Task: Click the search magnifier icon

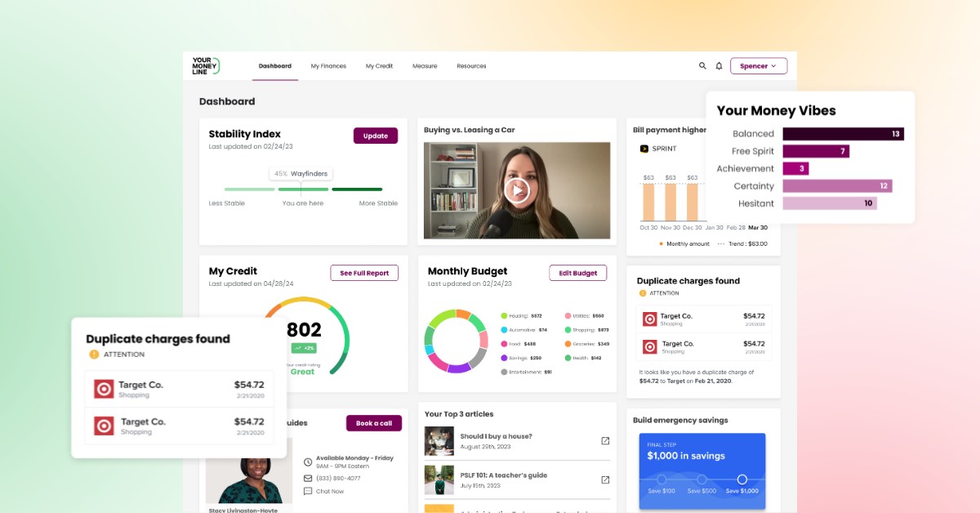Action: [x=702, y=65]
